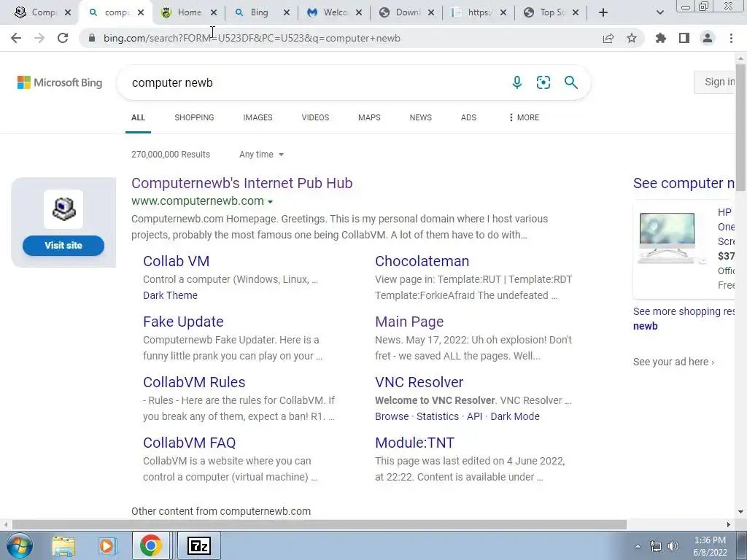This screenshot has height=560, width=747.
Task: Click the Statistics sublink
Action: tap(438, 416)
